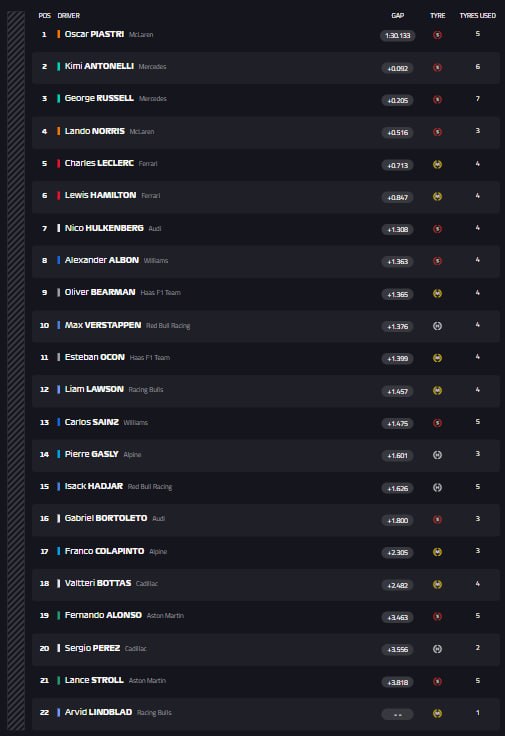Click the DRIVER column header
The width and height of the screenshot is (505, 736).
pos(69,15)
